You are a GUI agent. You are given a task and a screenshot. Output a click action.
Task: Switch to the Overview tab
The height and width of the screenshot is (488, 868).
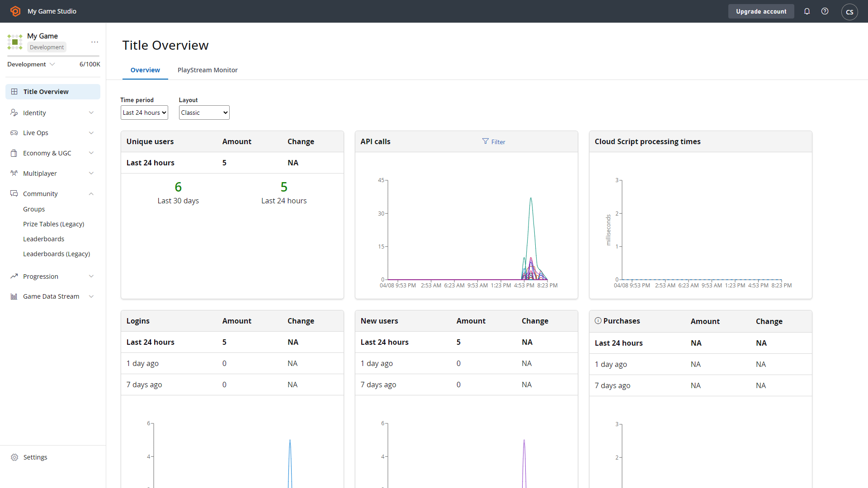[x=145, y=70]
